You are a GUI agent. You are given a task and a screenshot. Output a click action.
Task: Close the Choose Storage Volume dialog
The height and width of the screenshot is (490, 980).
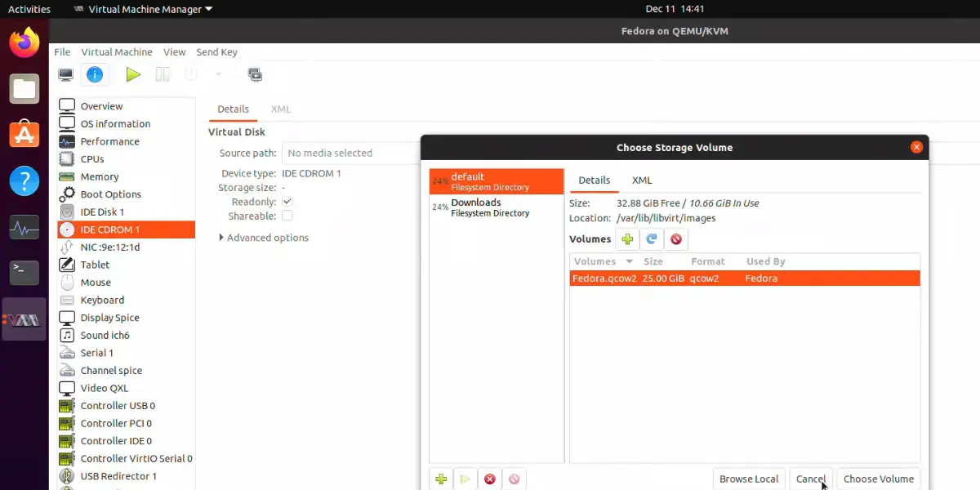pyautogui.click(x=916, y=148)
